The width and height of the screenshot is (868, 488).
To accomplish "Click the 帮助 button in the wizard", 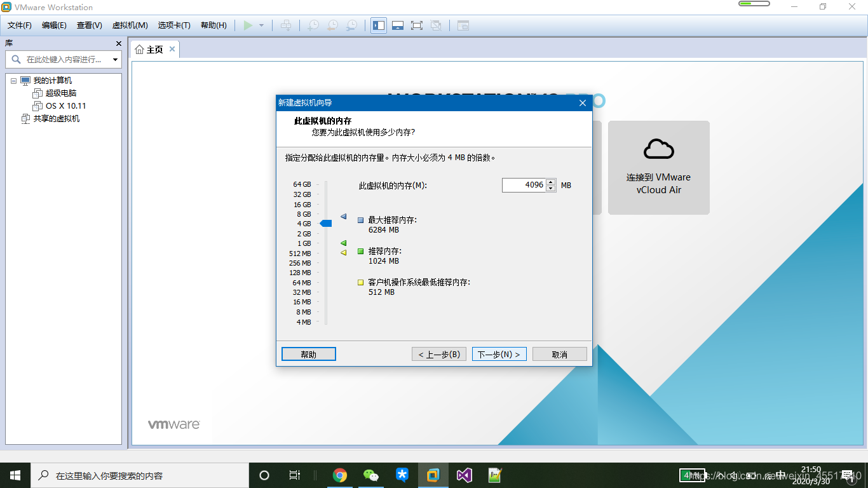I will [x=309, y=354].
